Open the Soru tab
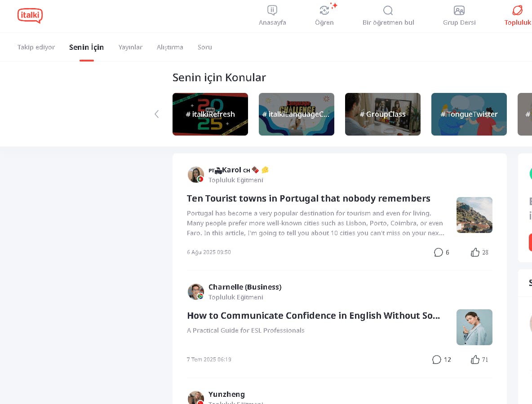 coord(204,47)
